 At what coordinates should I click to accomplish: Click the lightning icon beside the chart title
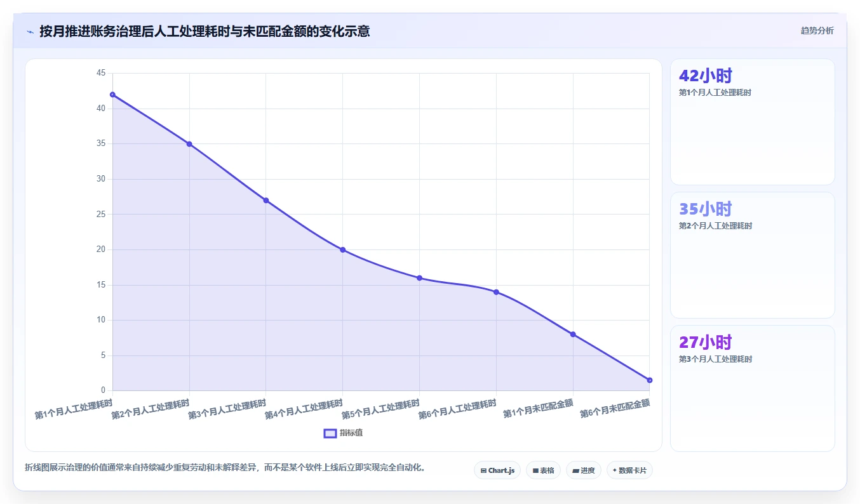[x=30, y=32]
